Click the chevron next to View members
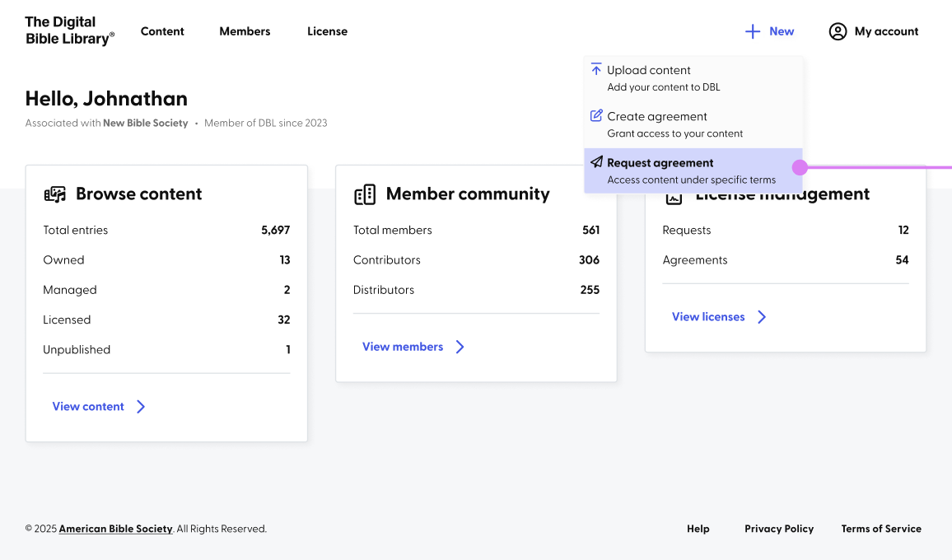Image resolution: width=952 pixels, height=560 pixels. 460,347
